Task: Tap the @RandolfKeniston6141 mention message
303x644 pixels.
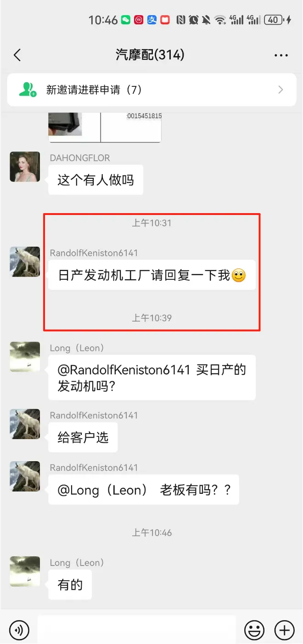Action: 152,378
